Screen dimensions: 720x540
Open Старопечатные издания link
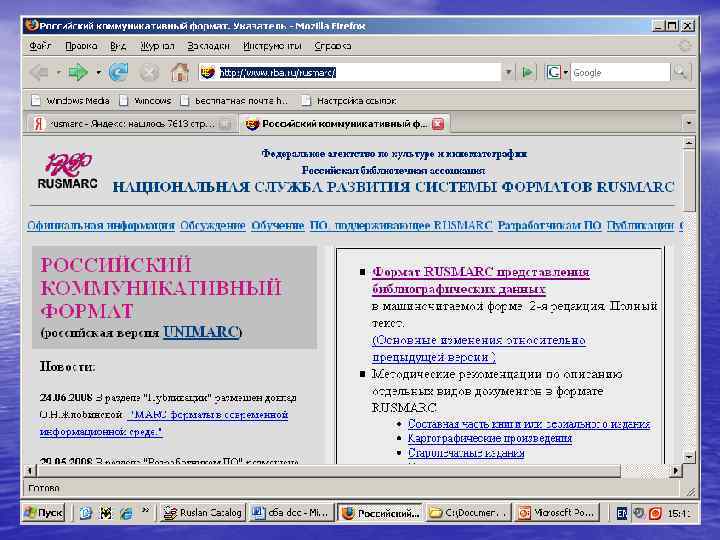466,453
